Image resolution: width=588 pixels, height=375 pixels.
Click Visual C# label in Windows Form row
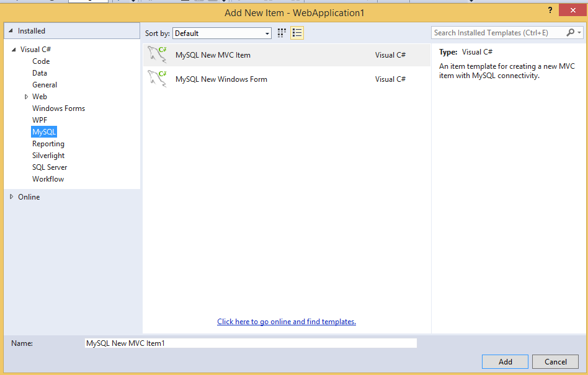tap(390, 79)
